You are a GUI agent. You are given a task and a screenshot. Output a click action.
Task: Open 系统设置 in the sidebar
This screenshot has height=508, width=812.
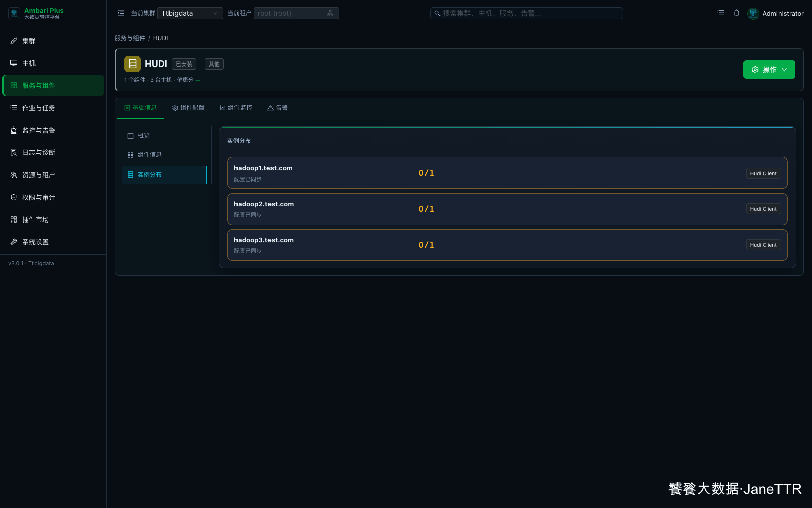coord(53,242)
